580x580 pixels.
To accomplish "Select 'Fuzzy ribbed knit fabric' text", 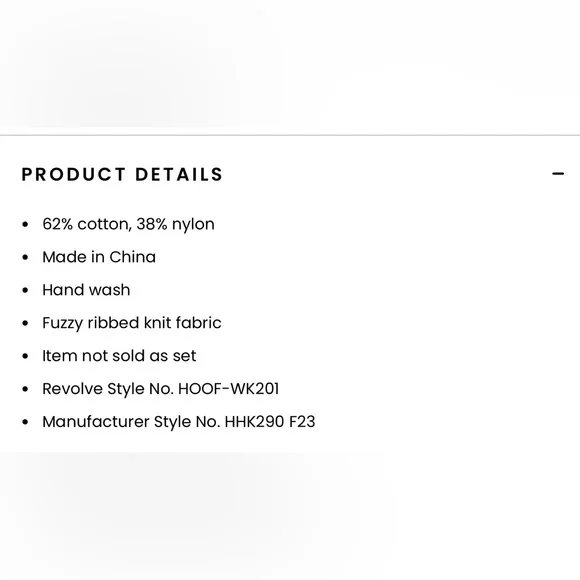I will (132, 323).
